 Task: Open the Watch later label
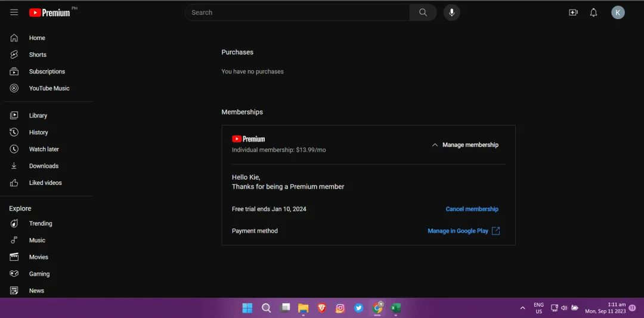pos(44,149)
